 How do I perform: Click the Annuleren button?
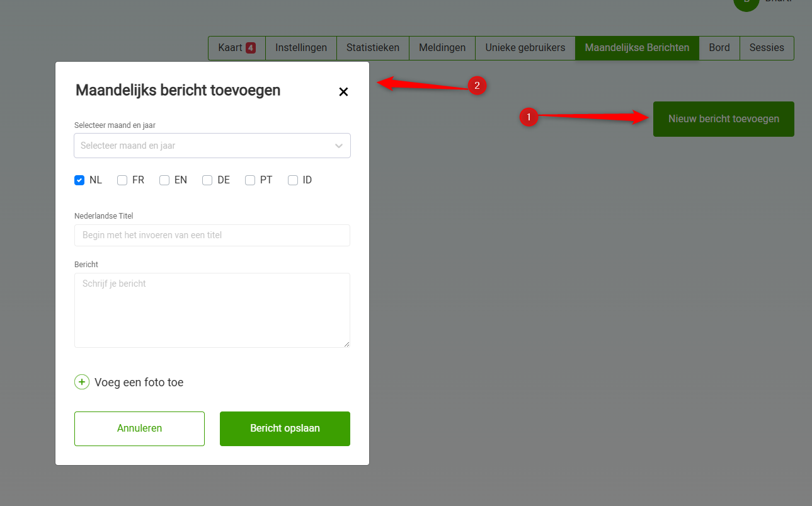pyautogui.click(x=139, y=428)
